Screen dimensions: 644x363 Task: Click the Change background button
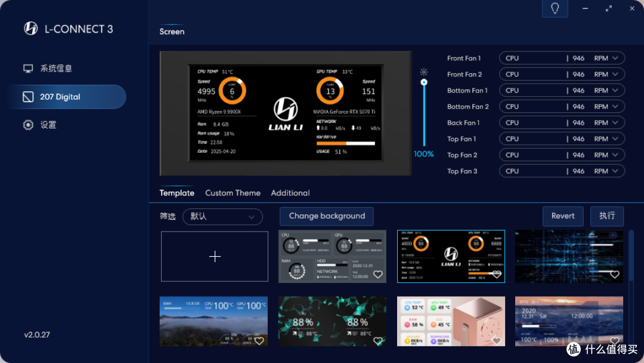327,216
